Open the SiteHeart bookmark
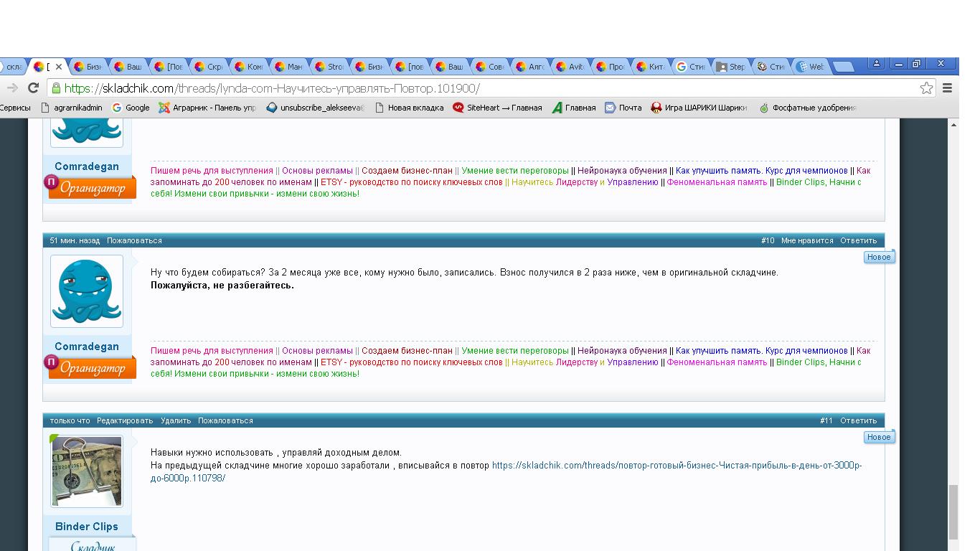Screen dimensions: 980x551 click(x=497, y=108)
